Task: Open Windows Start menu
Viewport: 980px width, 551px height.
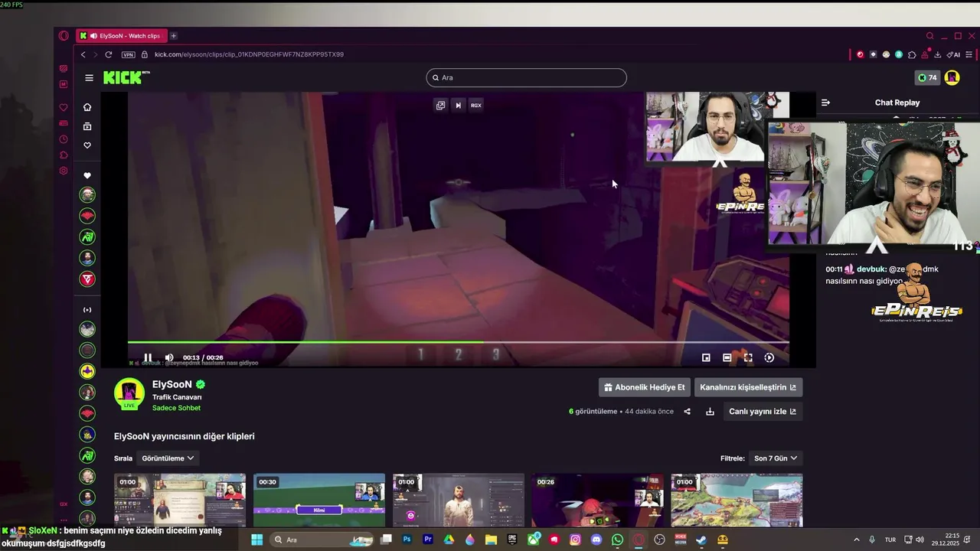Action: click(x=257, y=540)
